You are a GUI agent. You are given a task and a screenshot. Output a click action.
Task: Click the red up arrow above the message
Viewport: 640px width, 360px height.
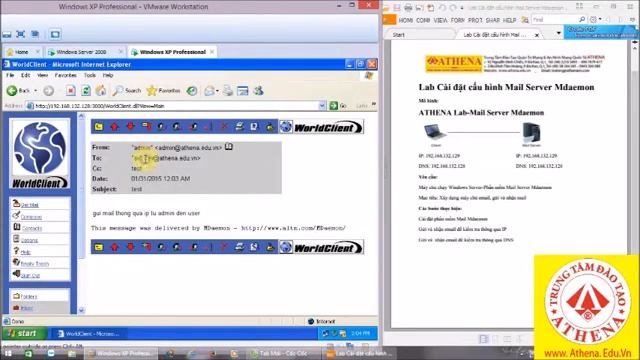coord(115,127)
